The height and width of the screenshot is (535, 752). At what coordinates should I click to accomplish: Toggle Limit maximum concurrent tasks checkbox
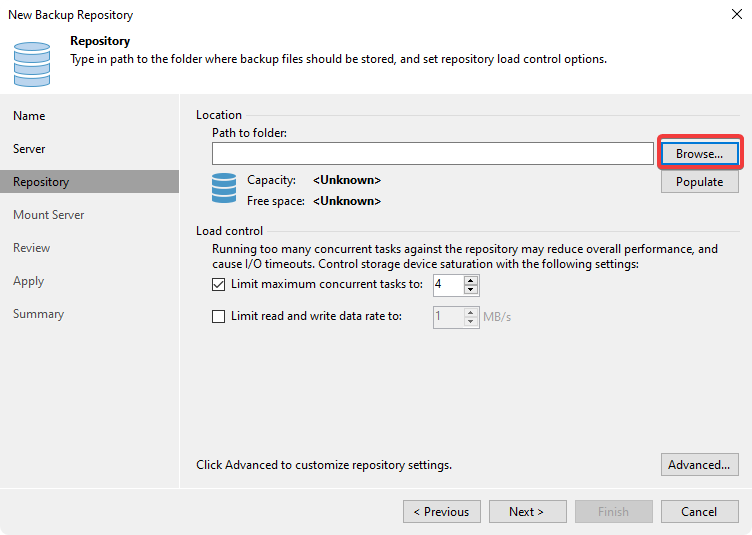coord(220,284)
